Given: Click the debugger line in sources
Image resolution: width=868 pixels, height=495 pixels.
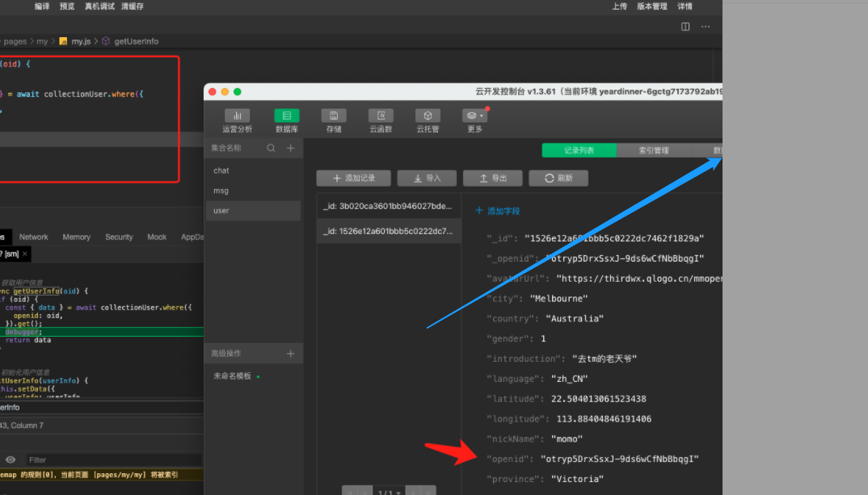Looking at the screenshot, I should [x=102, y=332].
